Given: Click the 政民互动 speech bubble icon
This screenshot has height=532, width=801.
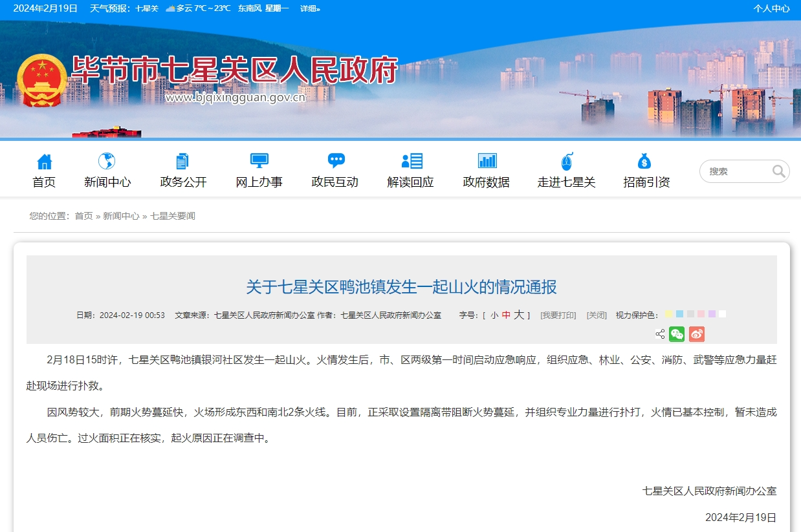Looking at the screenshot, I should tap(335, 159).
